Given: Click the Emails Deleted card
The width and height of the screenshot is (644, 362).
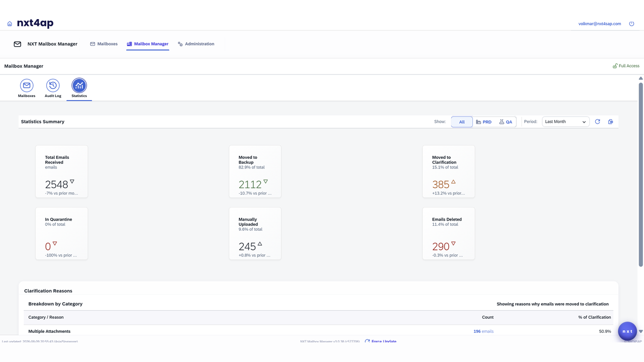Looking at the screenshot, I should click(x=449, y=233).
